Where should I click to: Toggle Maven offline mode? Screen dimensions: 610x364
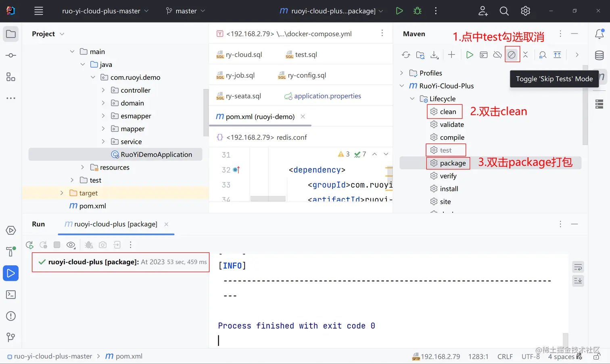pyautogui.click(x=497, y=55)
